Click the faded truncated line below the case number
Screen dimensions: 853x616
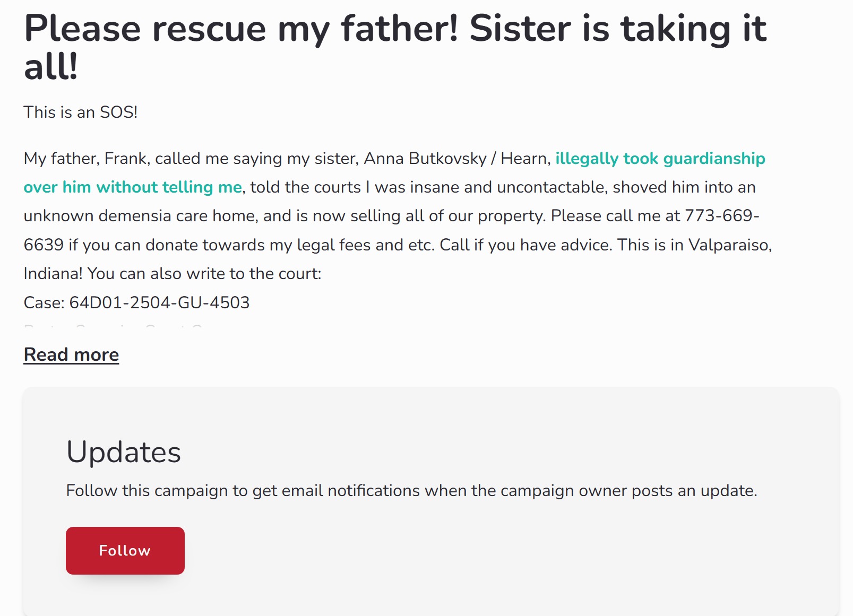(114, 326)
